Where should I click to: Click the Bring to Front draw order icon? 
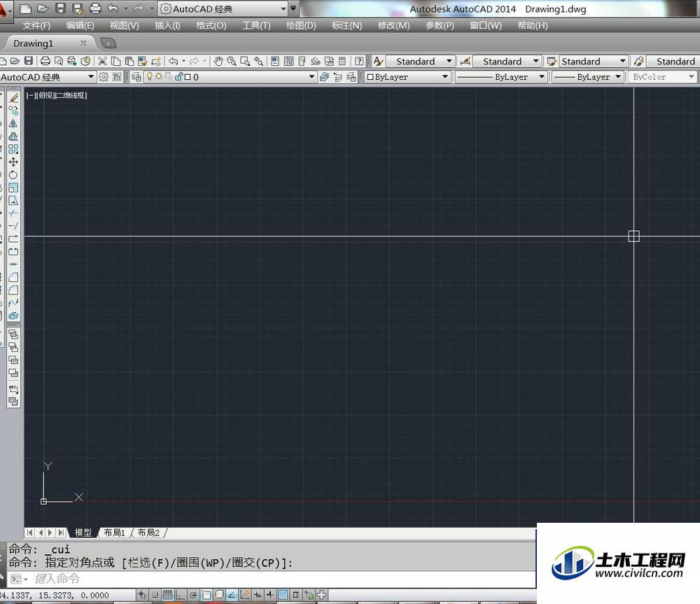click(13, 334)
